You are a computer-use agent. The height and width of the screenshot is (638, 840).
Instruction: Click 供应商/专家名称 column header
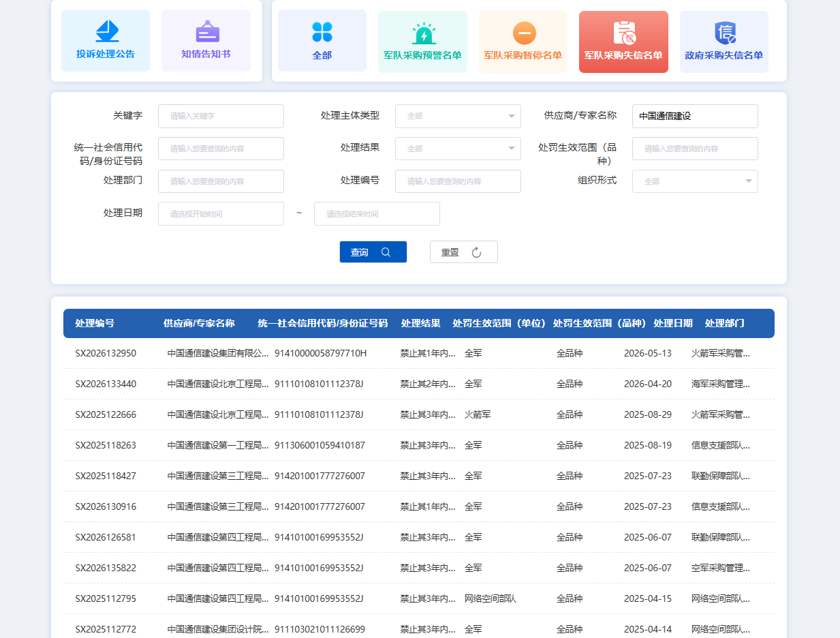[199, 324]
